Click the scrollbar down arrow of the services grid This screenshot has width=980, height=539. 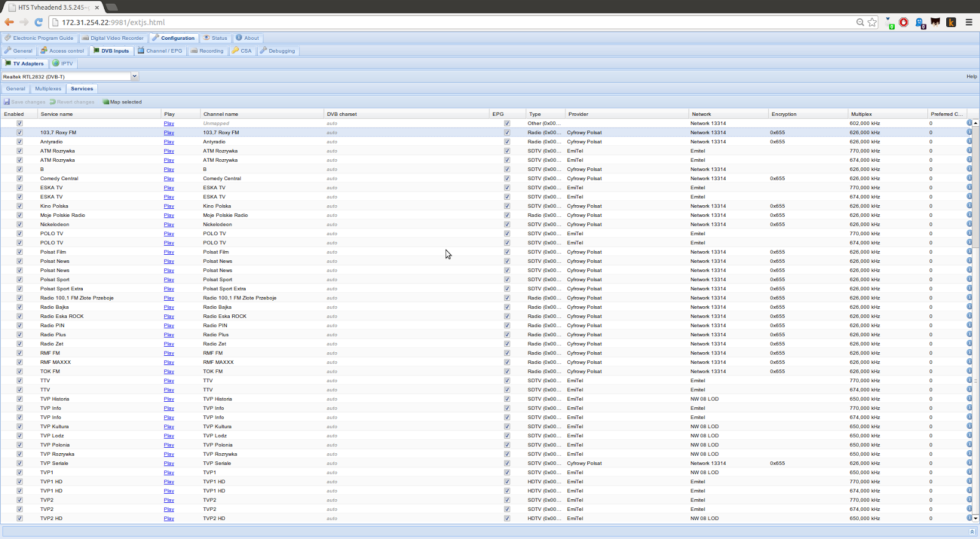point(976,518)
